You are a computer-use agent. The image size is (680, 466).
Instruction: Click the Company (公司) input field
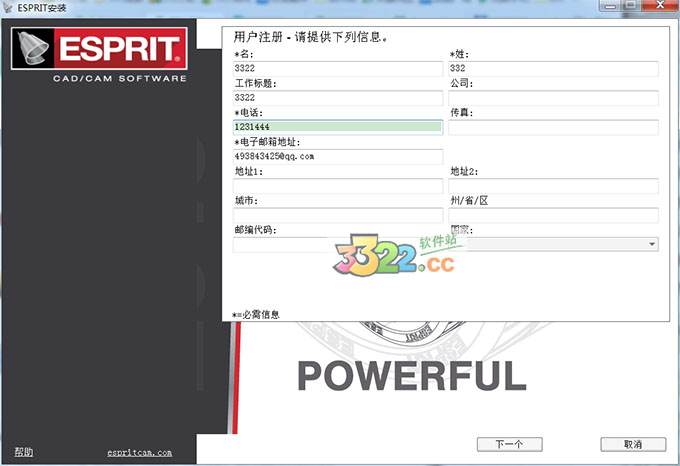553,98
